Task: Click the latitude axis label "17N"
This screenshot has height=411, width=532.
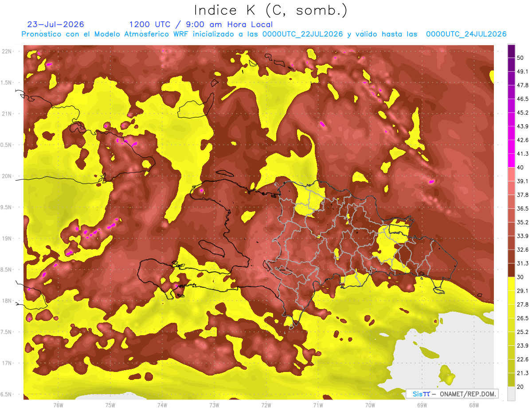Action: point(7,363)
